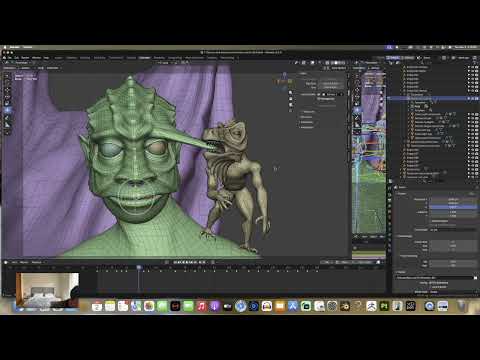Jump to the last frame with the timeline control
Image resolution: width=480 pixels, height=360 pixels.
click(204, 262)
